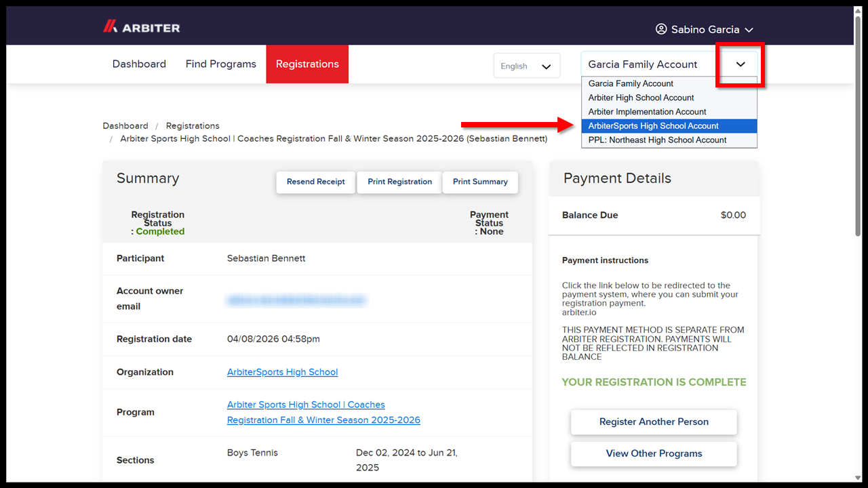Image resolution: width=868 pixels, height=488 pixels.
Task: Click the Arbiter logo
Action: point(141,28)
